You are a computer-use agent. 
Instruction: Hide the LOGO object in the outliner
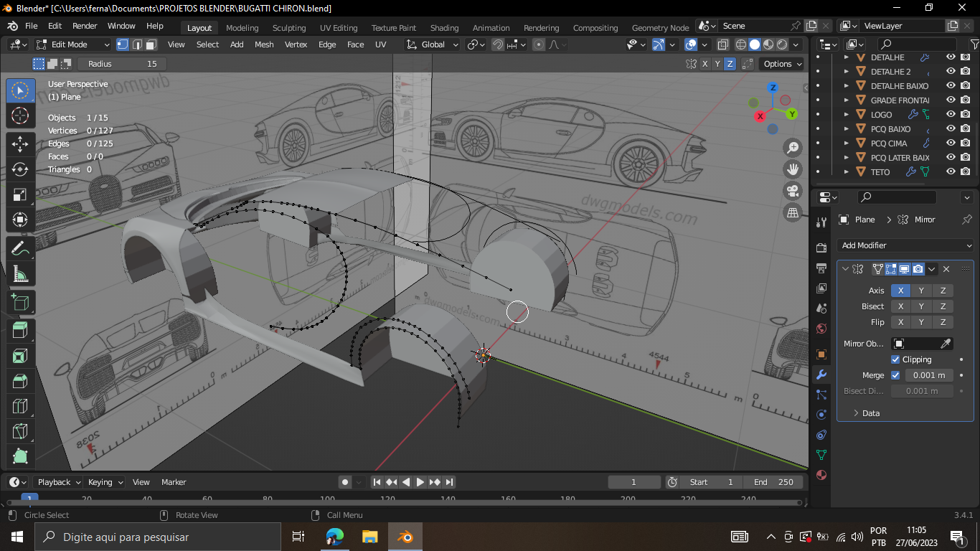951,114
